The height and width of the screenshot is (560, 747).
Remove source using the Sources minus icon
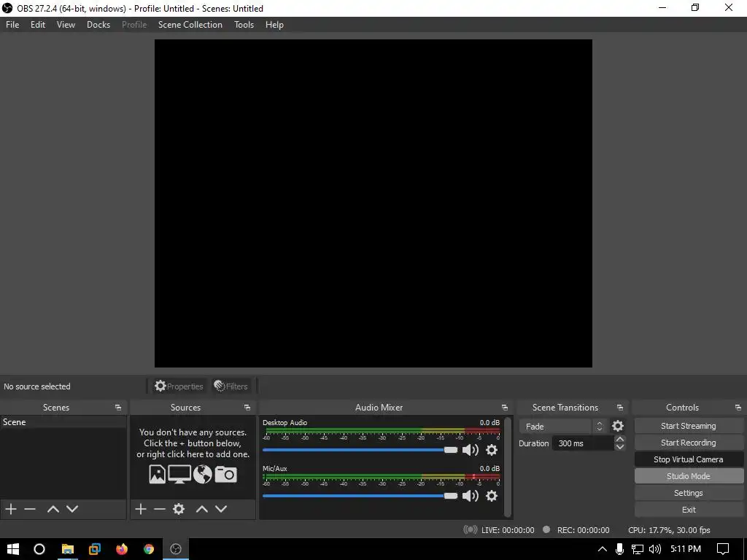coord(160,509)
